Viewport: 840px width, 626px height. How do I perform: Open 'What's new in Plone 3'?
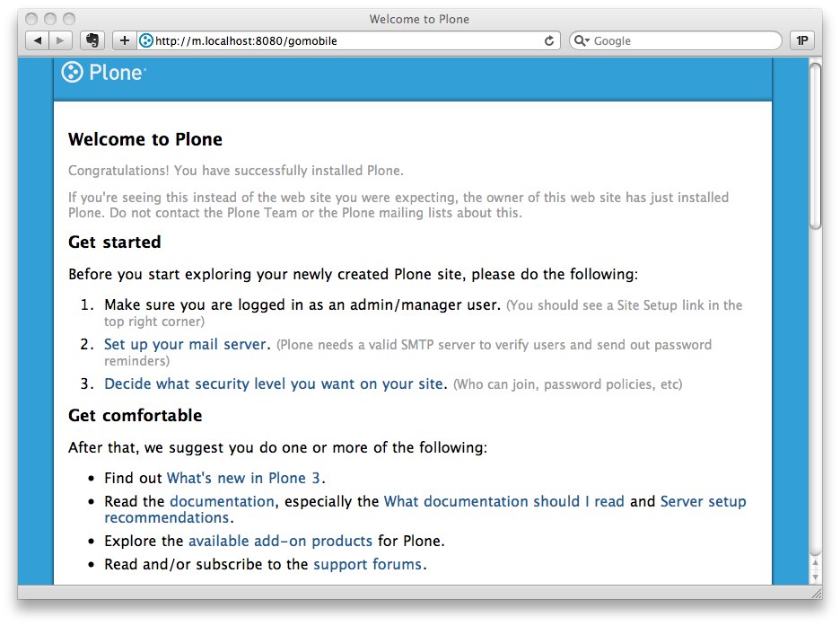pos(243,478)
